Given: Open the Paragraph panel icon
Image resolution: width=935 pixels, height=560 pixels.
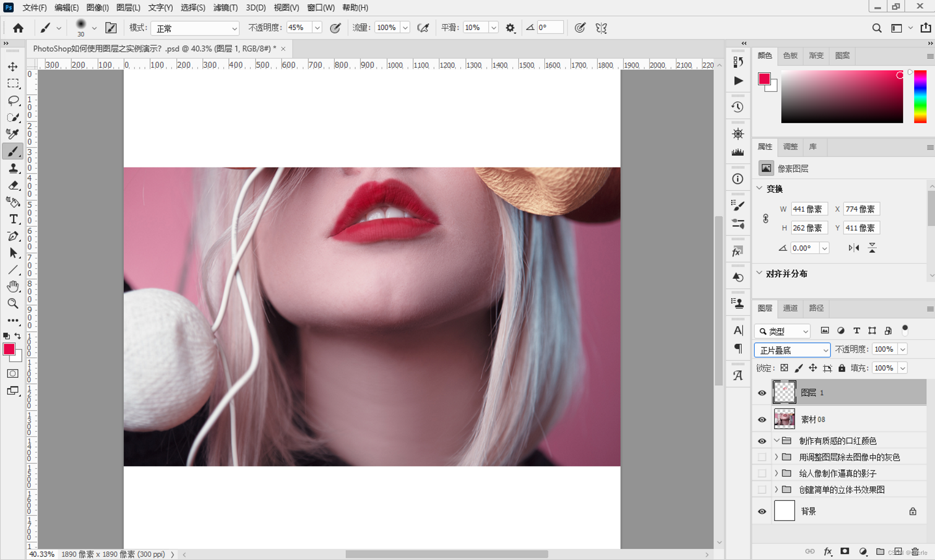Looking at the screenshot, I should point(738,348).
